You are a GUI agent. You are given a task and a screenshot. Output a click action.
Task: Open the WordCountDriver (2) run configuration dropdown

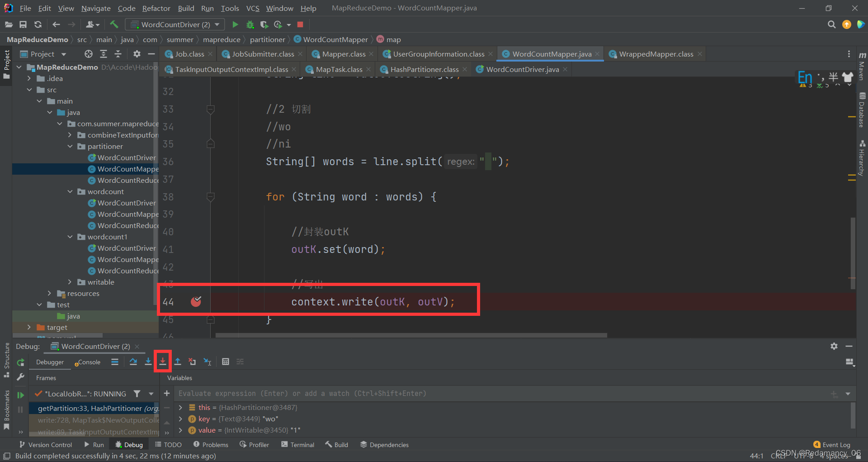[175, 24]
